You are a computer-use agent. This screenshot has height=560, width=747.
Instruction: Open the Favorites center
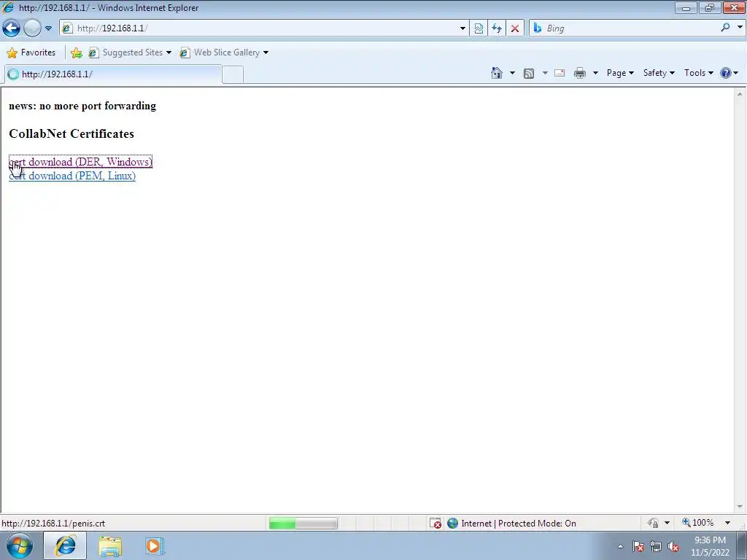(31, 52)
